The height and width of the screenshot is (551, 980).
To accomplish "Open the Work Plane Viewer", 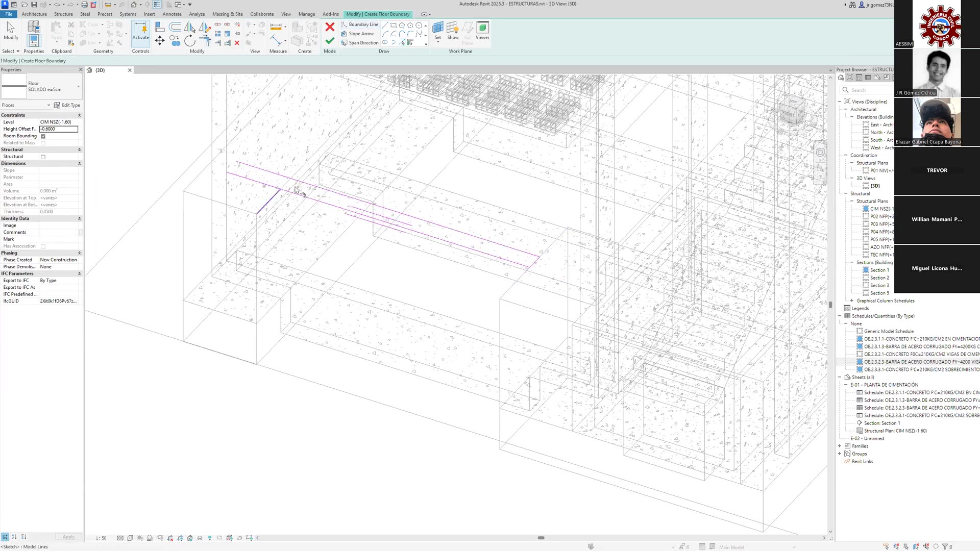I will [482, 31].
